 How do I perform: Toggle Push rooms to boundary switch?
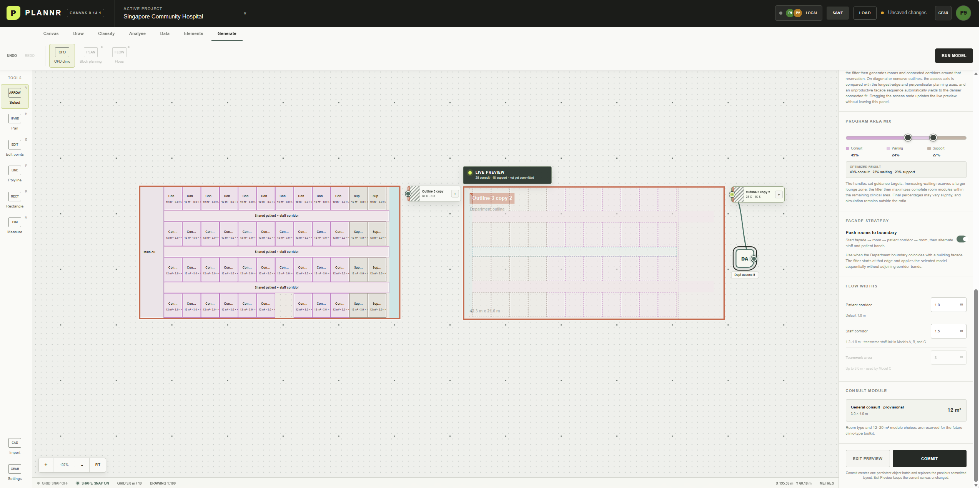coord(961,239)
